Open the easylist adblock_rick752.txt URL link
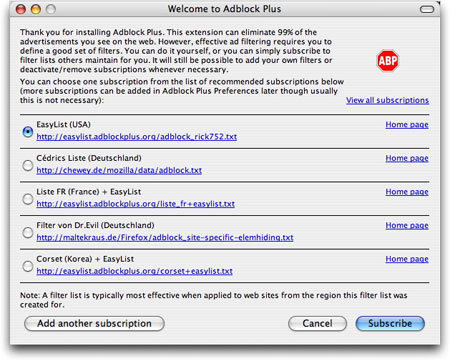Viewport: 450px width, 361px height. (x=137, y=137)
